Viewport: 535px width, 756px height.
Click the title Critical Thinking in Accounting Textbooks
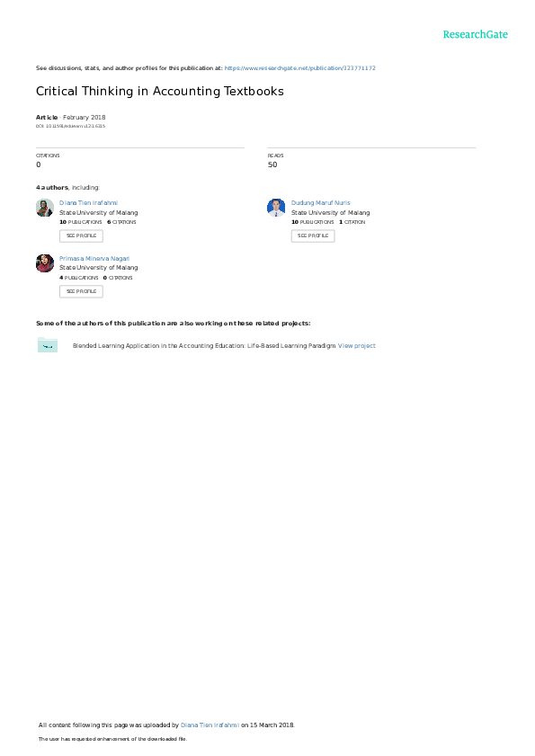(160, 91)
